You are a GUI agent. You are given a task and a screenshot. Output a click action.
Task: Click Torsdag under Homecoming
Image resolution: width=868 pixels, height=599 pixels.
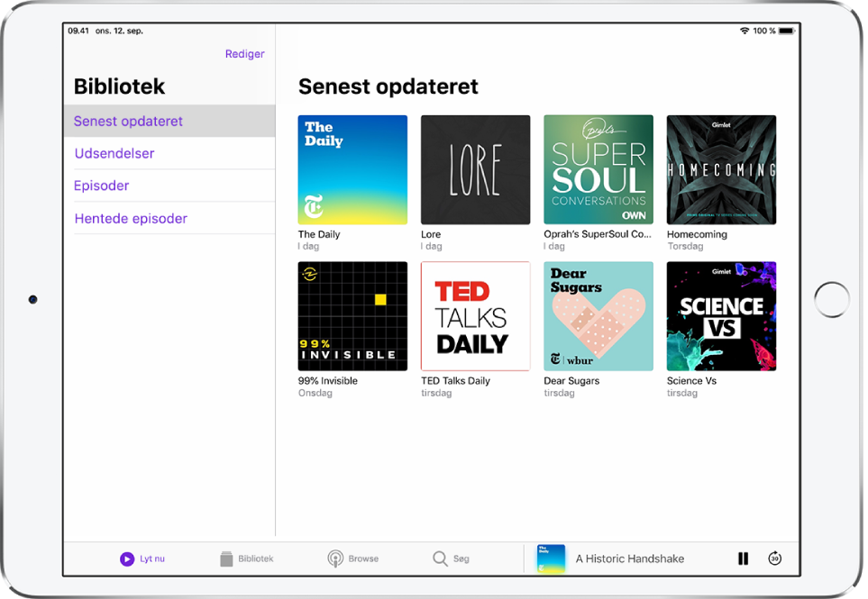685,247
